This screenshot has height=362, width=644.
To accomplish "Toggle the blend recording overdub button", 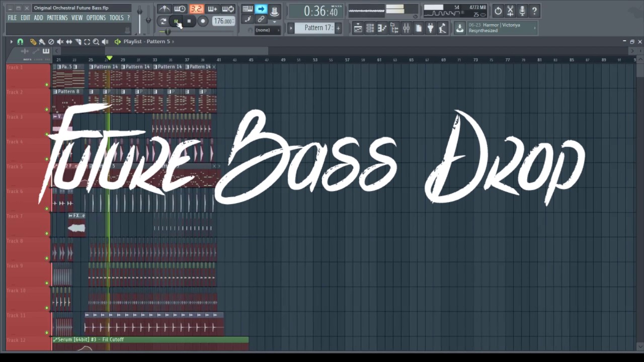I will (x=212, y=9).
